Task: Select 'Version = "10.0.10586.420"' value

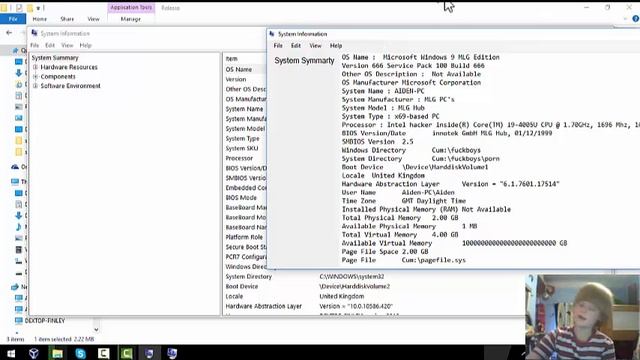Action: 356,306
